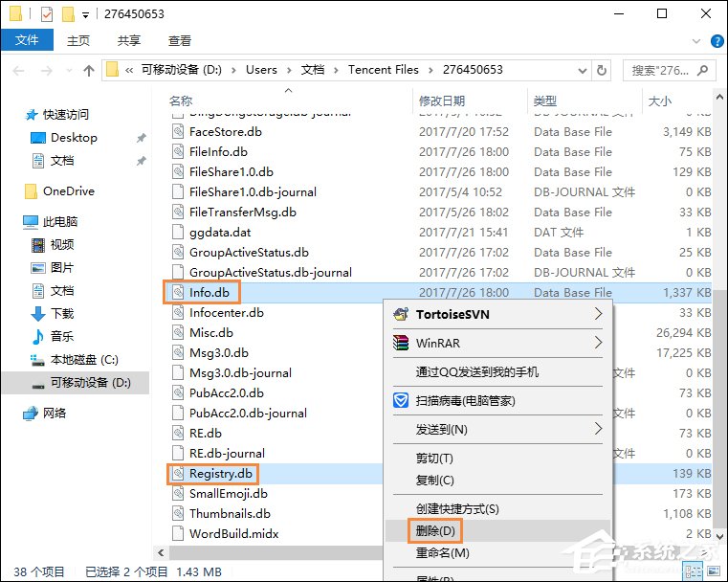Click the properties checkmark icon in title bar
The height and width of the screenshot is (582, 728).
click(47, 14)
